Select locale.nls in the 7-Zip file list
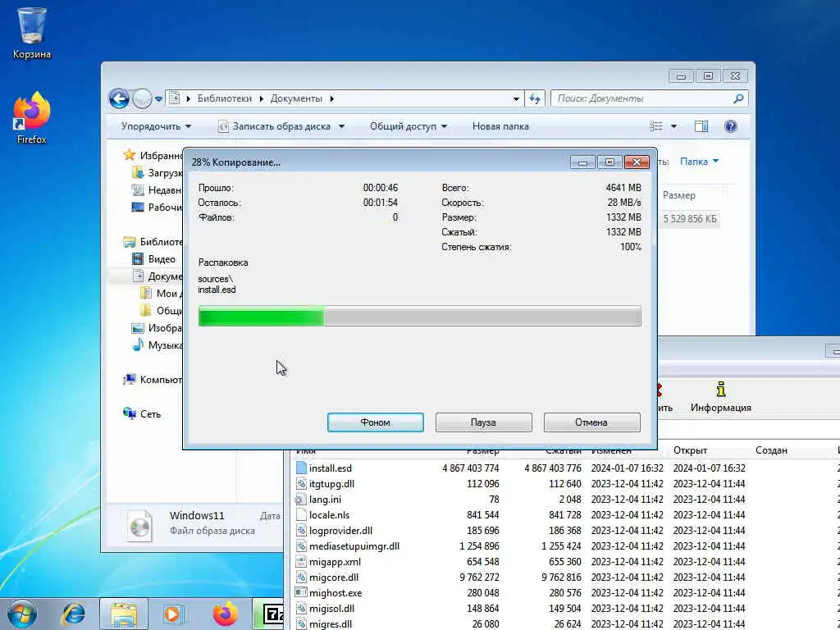 (x=329, y=515)
